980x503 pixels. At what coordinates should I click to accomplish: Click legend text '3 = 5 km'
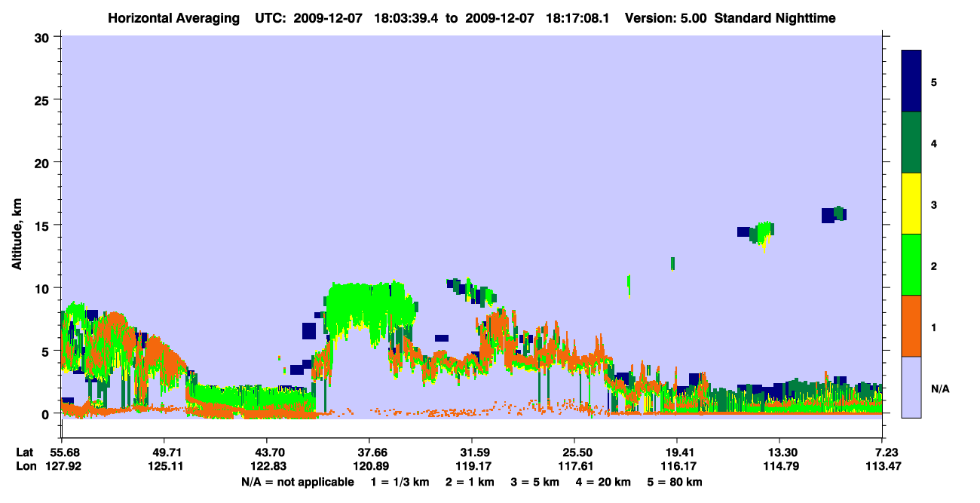pyautogui.click(x=535, y=482)
